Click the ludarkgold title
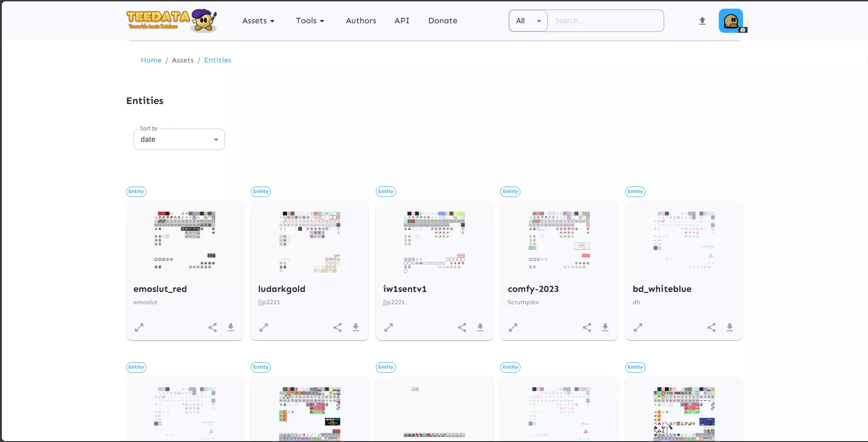Screen dimensions: 868x442 (282, 289)
